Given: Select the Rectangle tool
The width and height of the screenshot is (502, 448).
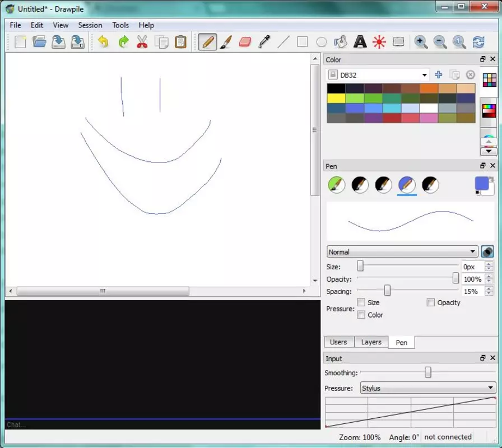Looking at the screenshot, I should click(x=303, y=42).
